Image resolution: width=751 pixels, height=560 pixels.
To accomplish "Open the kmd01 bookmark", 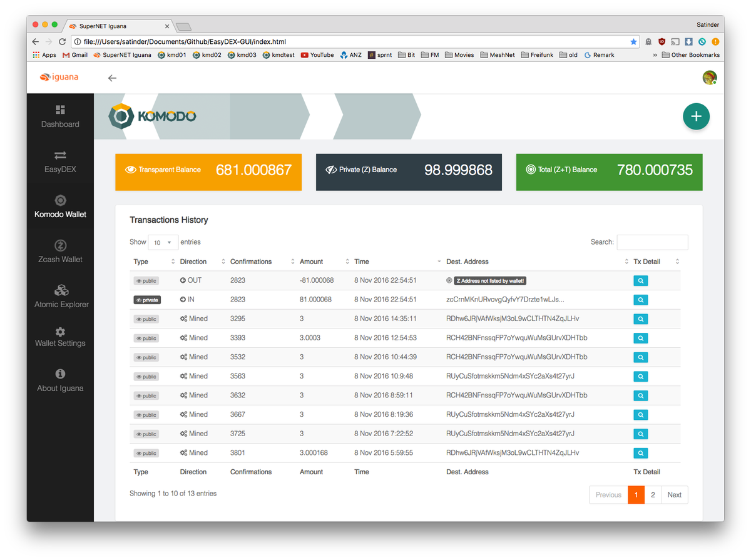I will tap(172, 55).
